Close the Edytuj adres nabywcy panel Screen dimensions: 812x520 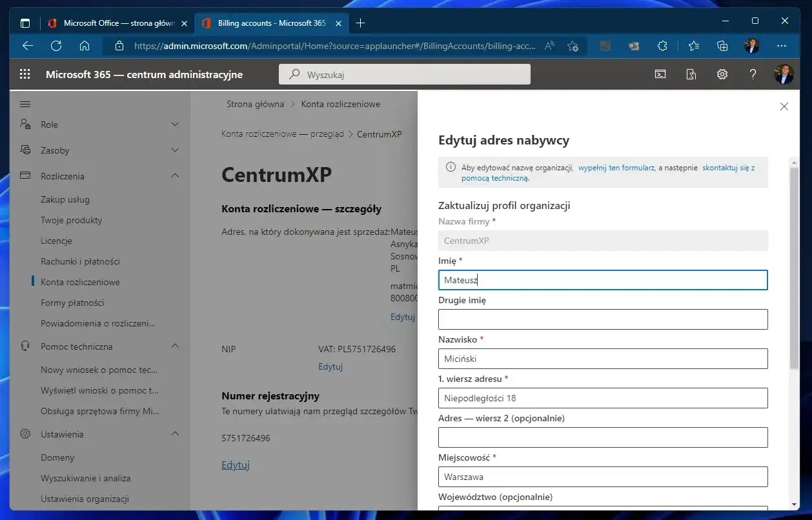(784, 106)
